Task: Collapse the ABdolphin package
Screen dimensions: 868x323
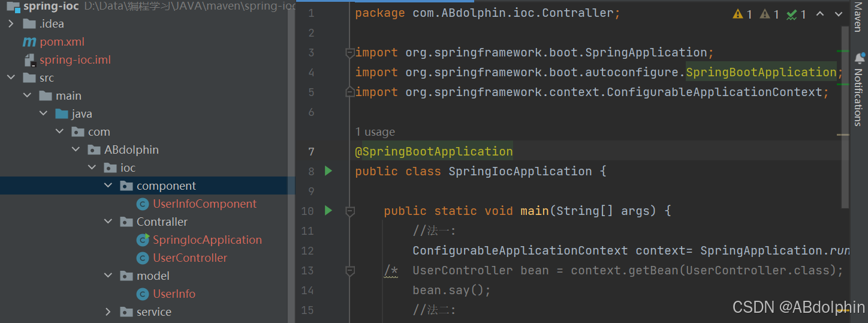Action: (x=76, y=150)
